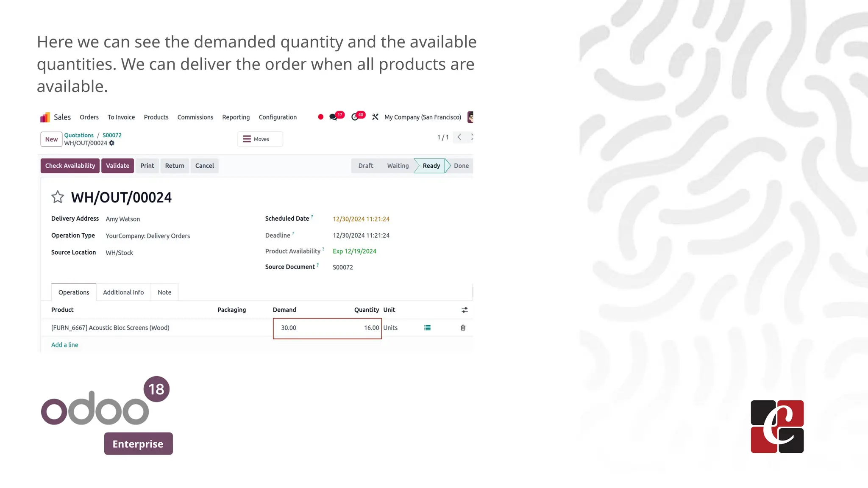Click the New button
Viewport: 868px width, 488px height.
pyautogui.click(x=51, y=139)
